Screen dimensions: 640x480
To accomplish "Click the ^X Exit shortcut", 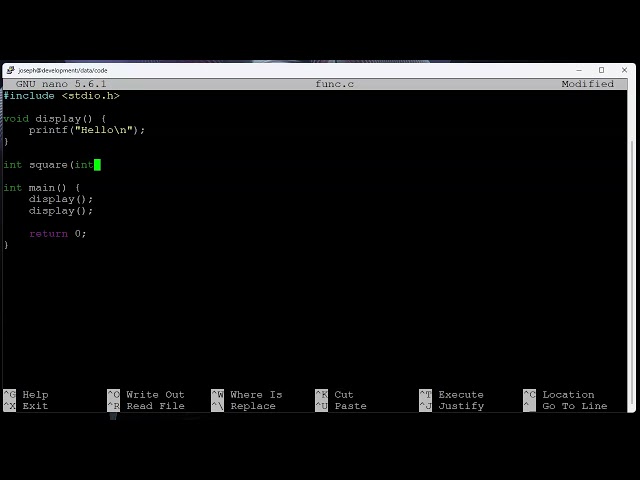I will pyautogui.click(x=26, y=406).
